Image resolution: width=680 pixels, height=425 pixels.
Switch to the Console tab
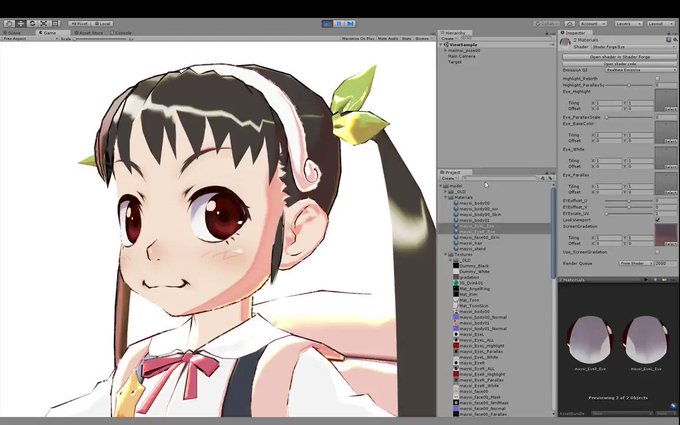click(122, 33)
